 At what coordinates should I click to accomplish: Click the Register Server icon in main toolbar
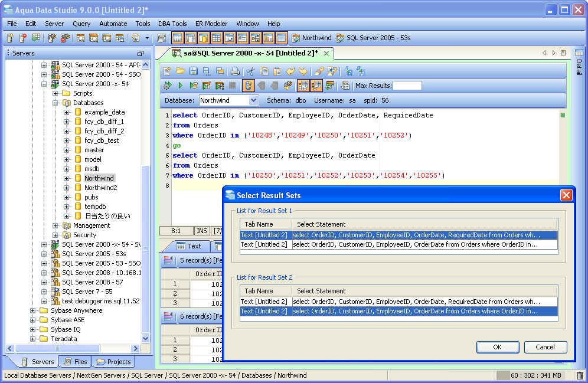[10, 38]
